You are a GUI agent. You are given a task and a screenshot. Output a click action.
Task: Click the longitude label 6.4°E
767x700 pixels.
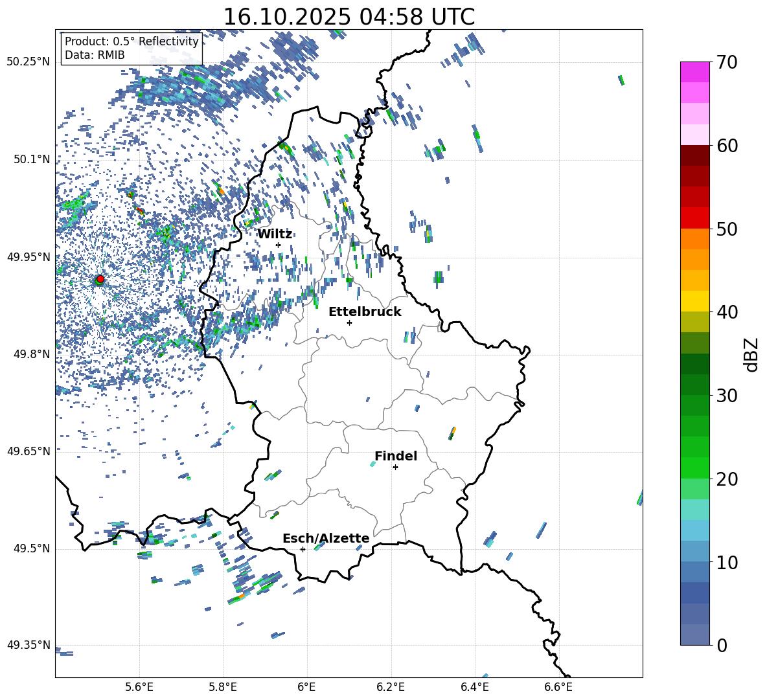pos(474,687)
